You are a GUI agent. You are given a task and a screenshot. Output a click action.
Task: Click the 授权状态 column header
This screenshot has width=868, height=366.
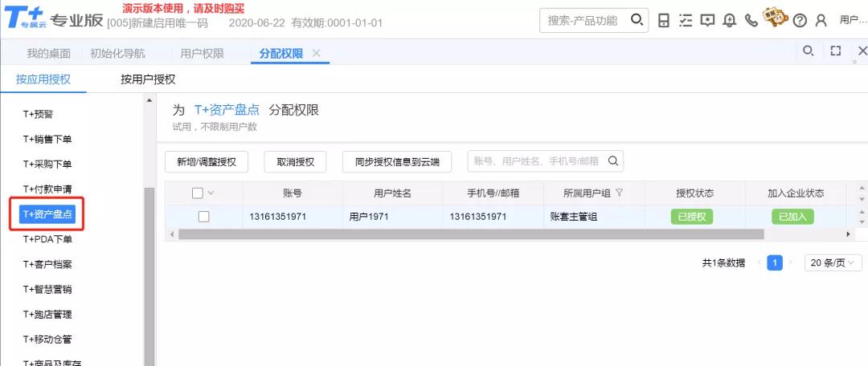(x=694, y=193)
